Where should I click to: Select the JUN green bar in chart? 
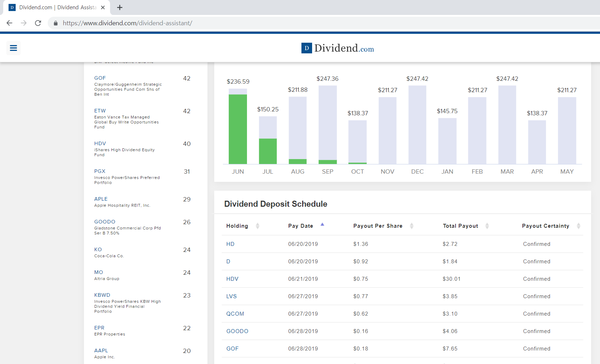tap(238, 129)
